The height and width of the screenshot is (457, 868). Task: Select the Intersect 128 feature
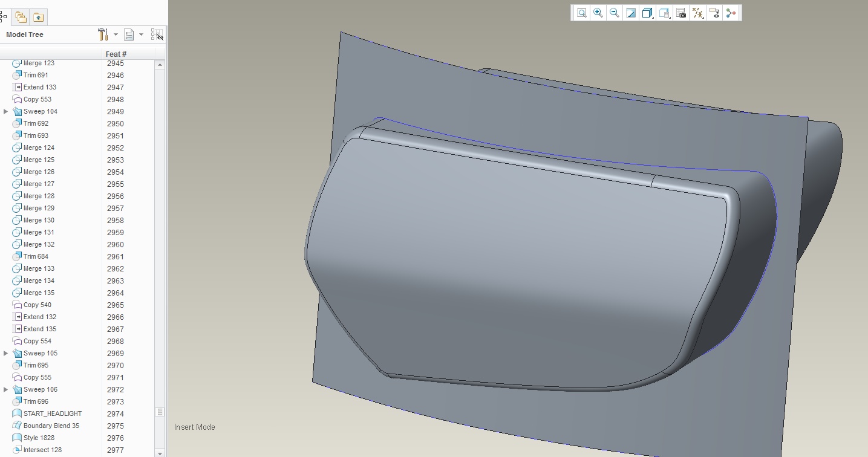pyautogui.click(x=42, y=450)
